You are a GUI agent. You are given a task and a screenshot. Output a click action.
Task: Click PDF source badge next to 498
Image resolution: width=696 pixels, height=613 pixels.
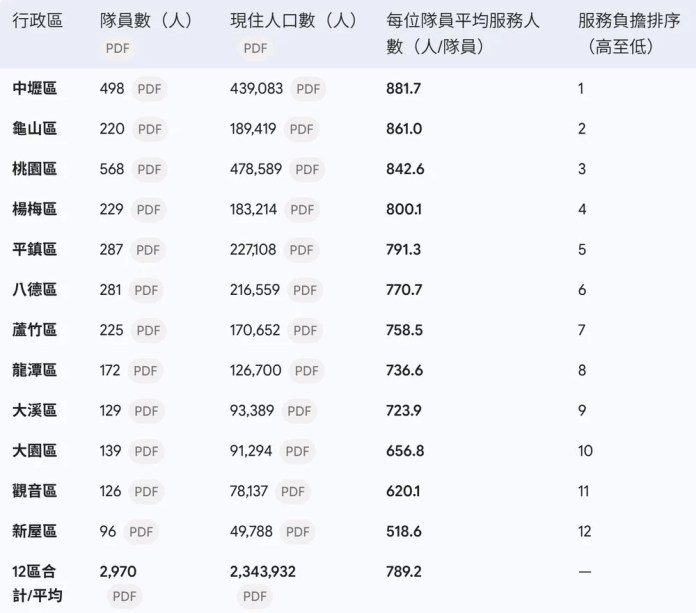coord(149,89)
